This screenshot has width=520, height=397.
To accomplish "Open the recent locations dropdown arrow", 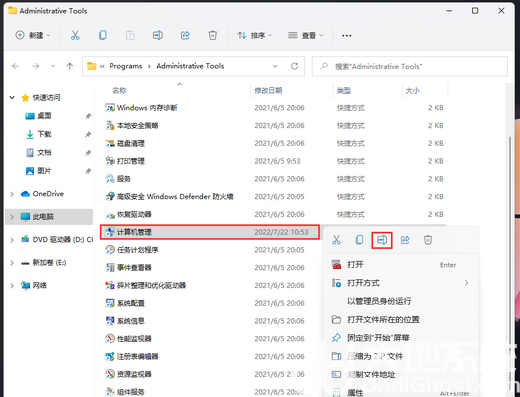I will tap(53, 66).
